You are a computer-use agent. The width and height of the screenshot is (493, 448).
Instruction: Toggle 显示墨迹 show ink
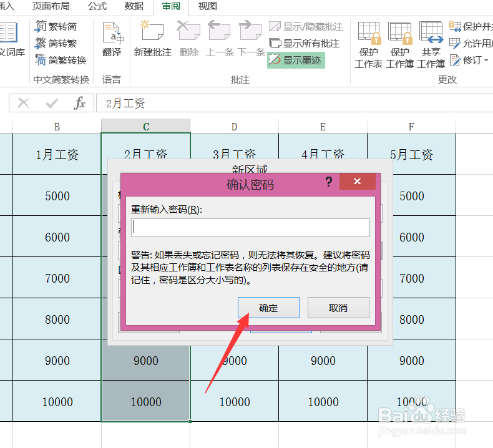click(296, 60)
